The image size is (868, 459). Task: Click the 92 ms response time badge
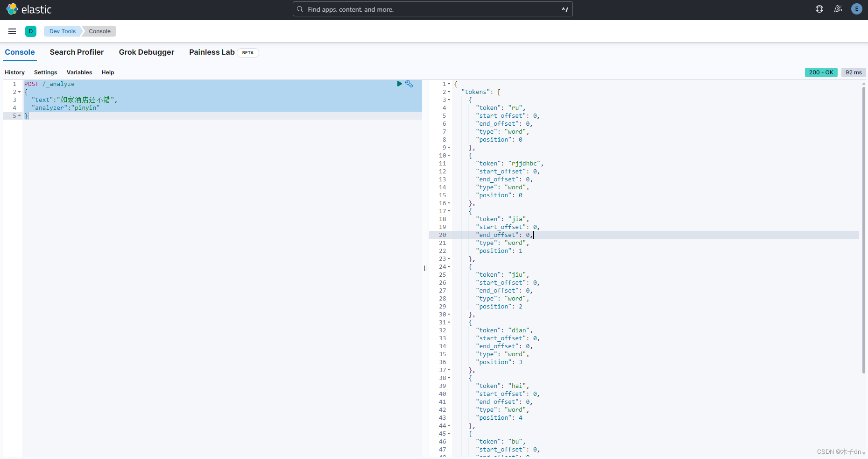click(854, 72)
